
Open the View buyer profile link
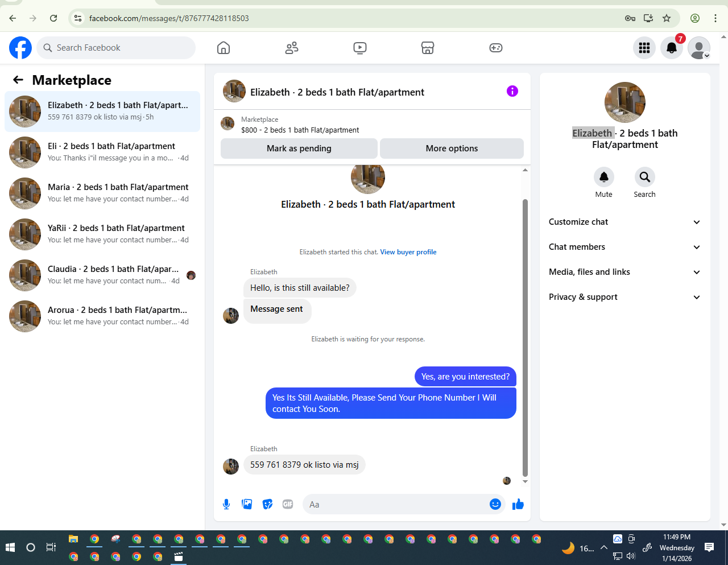click(408, 252)
